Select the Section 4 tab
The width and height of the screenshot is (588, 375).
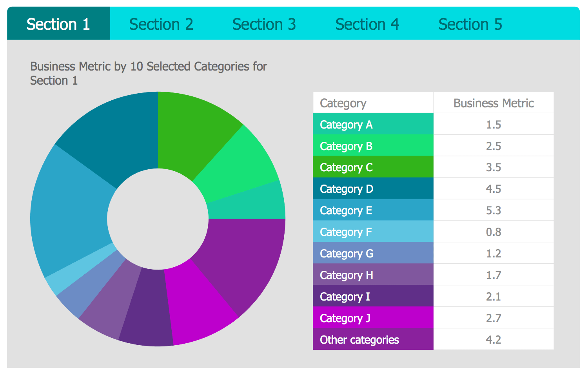click(367, 24)
